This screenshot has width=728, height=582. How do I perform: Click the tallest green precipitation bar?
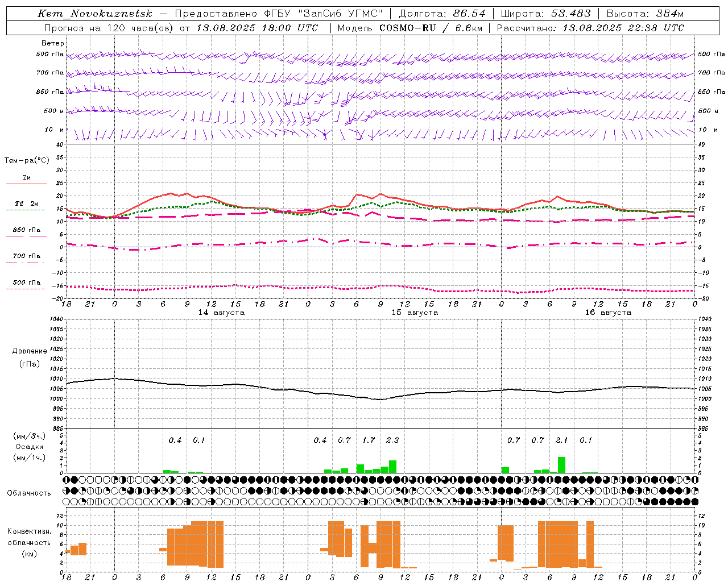561,464
